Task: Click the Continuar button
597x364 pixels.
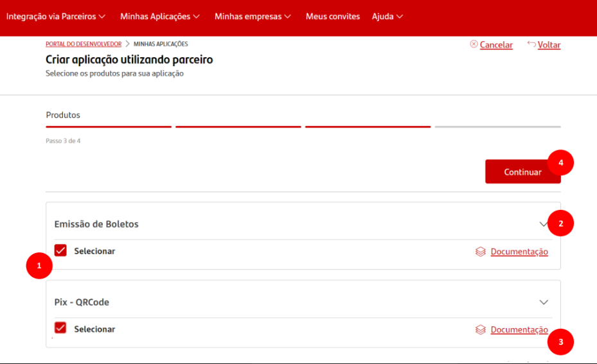Action: [522, 171]
